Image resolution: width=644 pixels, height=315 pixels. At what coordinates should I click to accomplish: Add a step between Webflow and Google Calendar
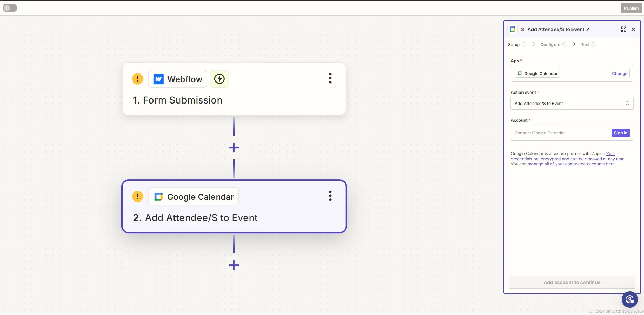click(234, 148)
